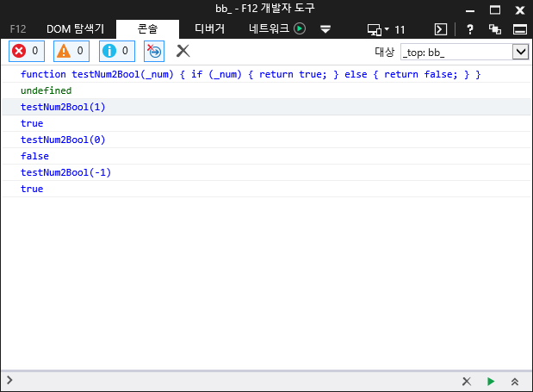The height and width of the screenshot is (392, 533).
Task: Select the 콘솔 tab
Action: (x=148, y=28)
